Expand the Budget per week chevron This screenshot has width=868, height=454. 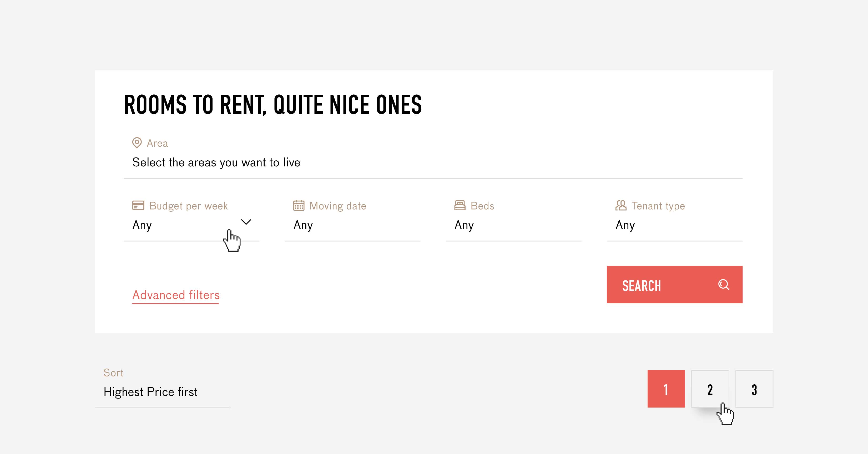pyautogui.click(x=246, y=222)
